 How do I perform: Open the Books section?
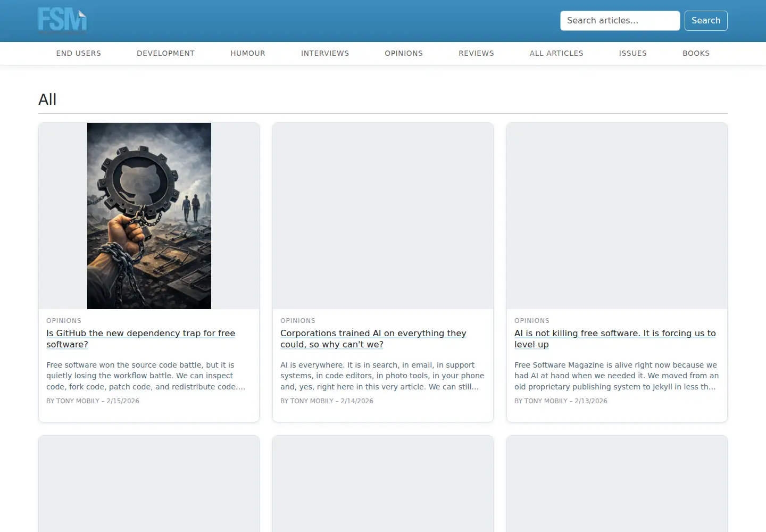coord(696,53)
